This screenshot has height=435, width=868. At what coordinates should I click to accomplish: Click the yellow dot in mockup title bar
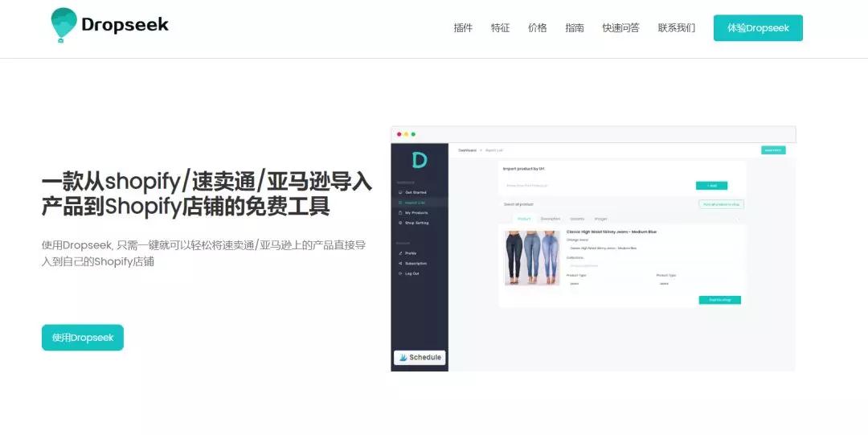coord(407,134)
